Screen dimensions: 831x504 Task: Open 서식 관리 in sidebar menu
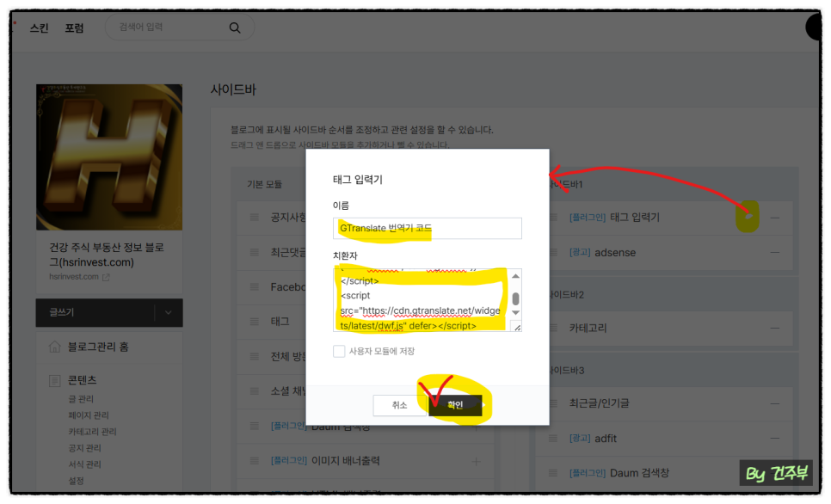[x=85, y=464]
